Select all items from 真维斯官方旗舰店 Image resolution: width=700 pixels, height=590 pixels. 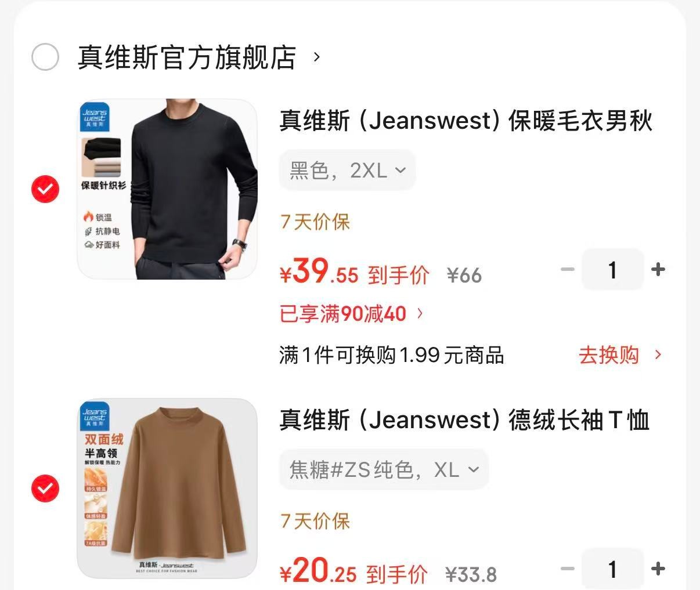coord(45,57)
